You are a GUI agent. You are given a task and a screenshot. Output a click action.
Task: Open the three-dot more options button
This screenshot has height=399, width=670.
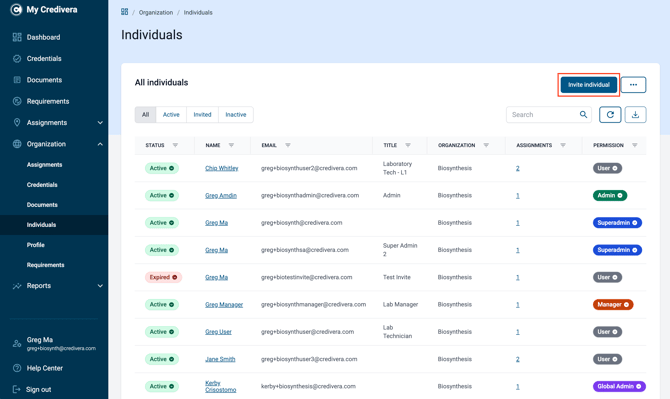[x=633, y=85]
